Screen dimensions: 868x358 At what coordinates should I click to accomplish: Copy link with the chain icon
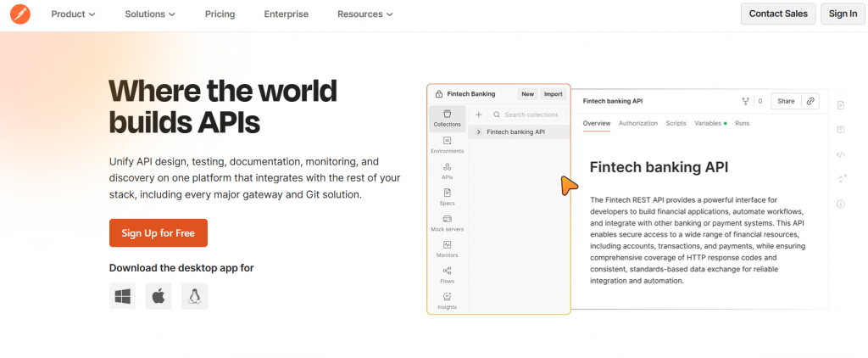click(x=810, y=101)
